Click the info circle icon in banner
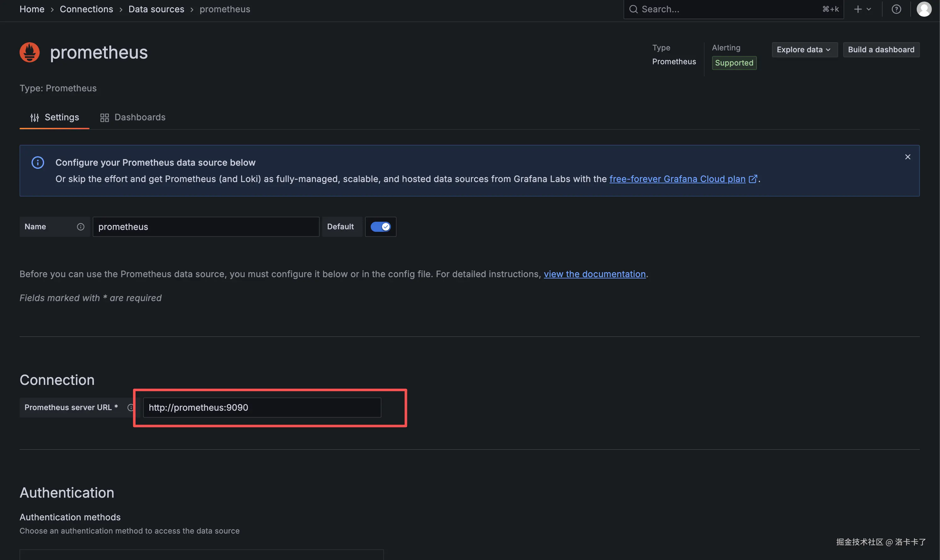 (x=38, y=163)
